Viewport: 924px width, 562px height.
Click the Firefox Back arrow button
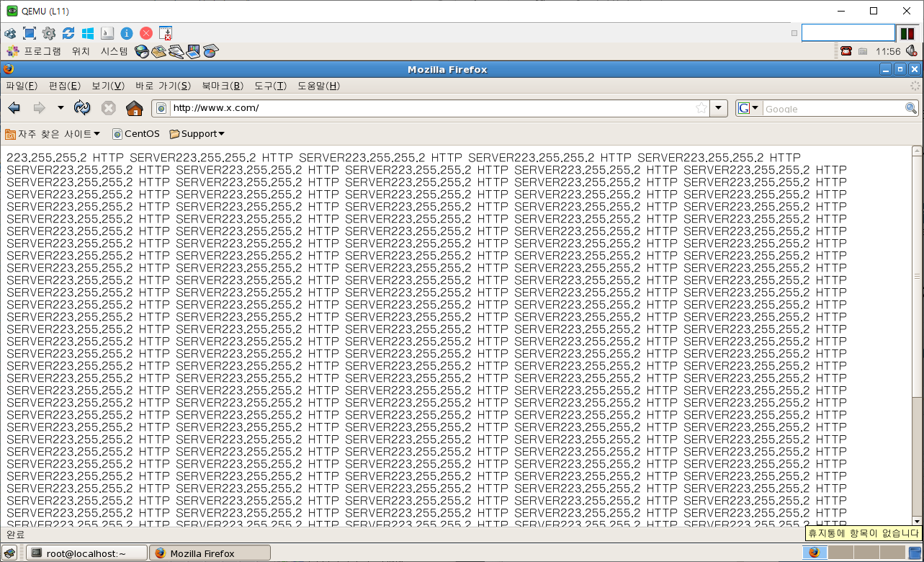(14, 108)
